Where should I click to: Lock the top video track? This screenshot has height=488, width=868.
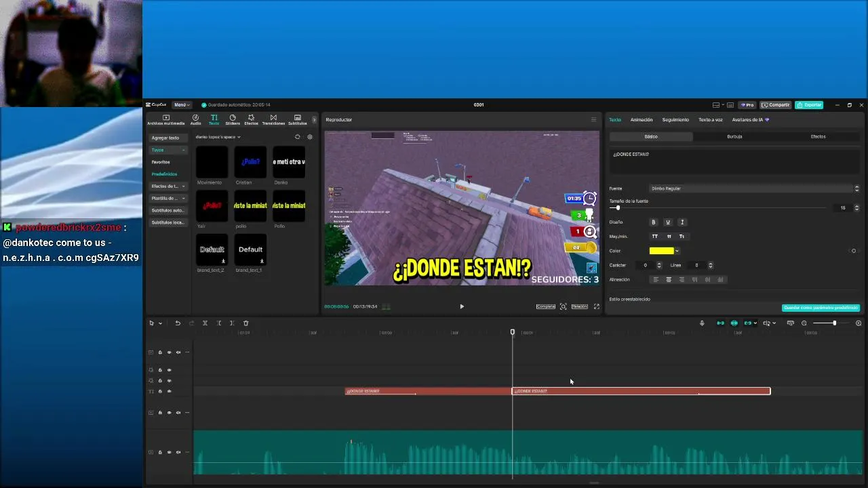point(160,352)
